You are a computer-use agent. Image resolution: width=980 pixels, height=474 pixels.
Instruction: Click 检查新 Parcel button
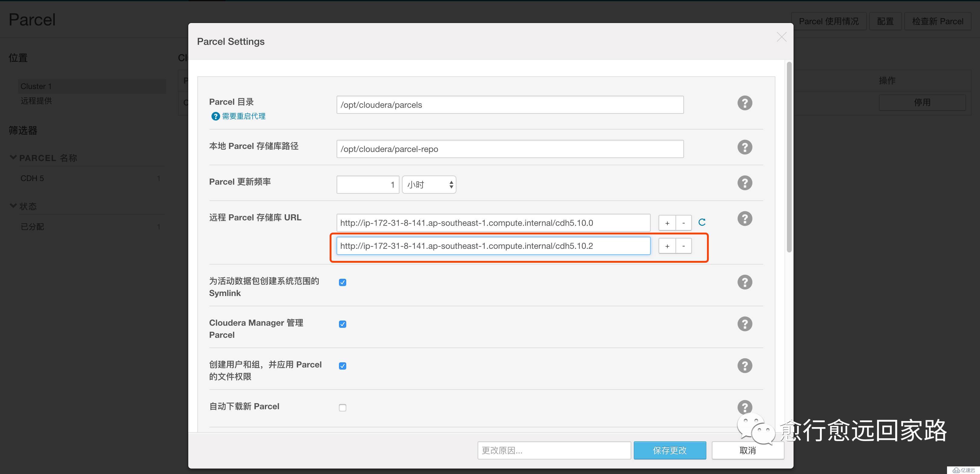pos(937,21)
